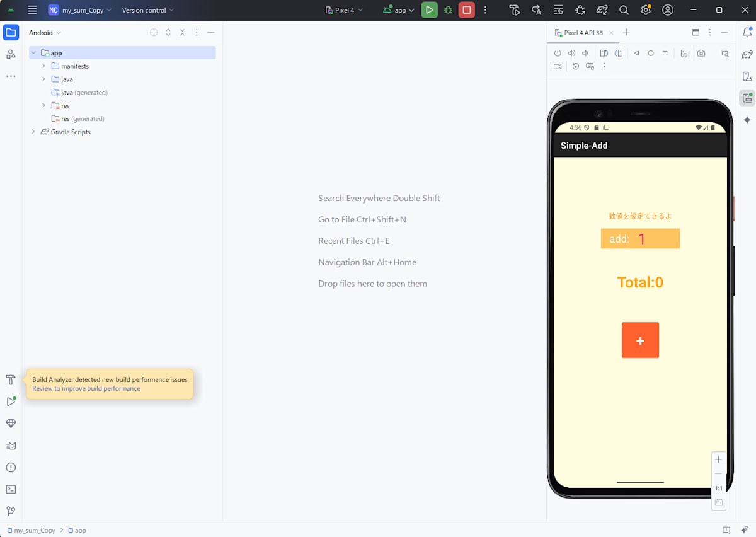The image size is (756, 537).
Task: Open Notifications bell icon
Action: click(747, 32)
